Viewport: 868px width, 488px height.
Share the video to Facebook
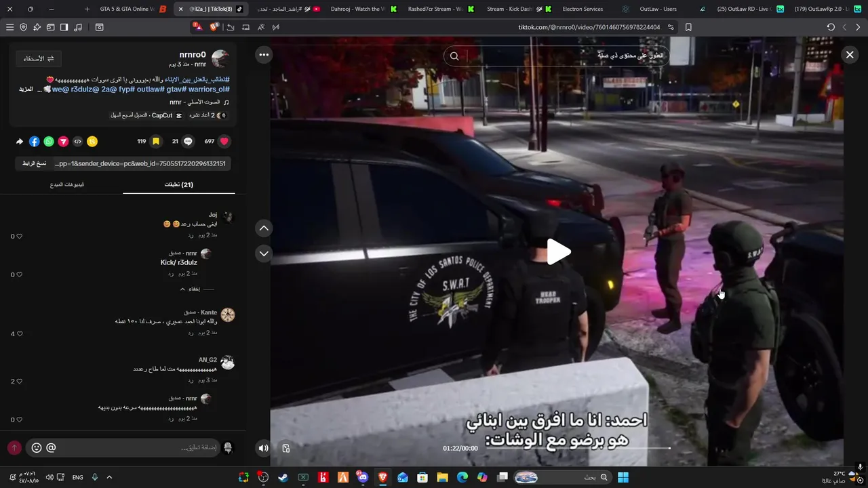(x=35, y=142)
